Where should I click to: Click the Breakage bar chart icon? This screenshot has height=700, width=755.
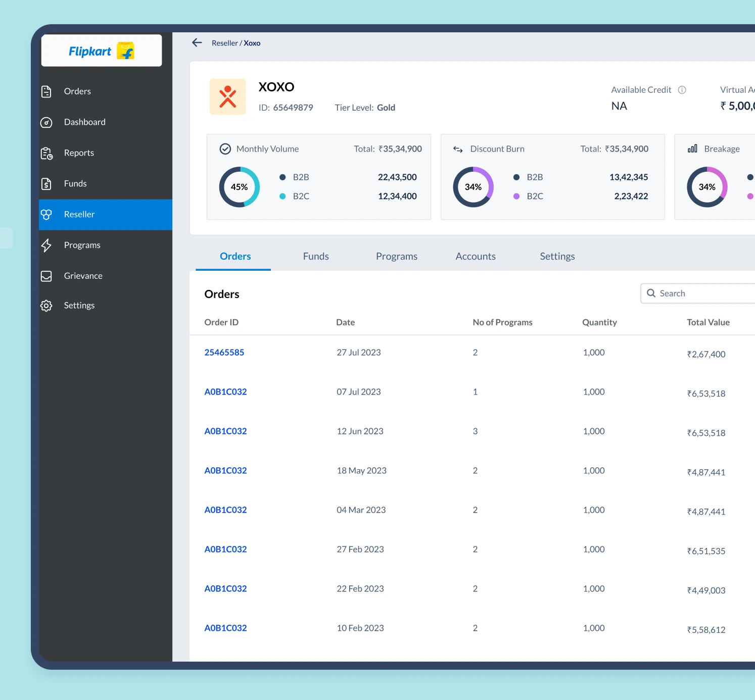tap(692, 148)
